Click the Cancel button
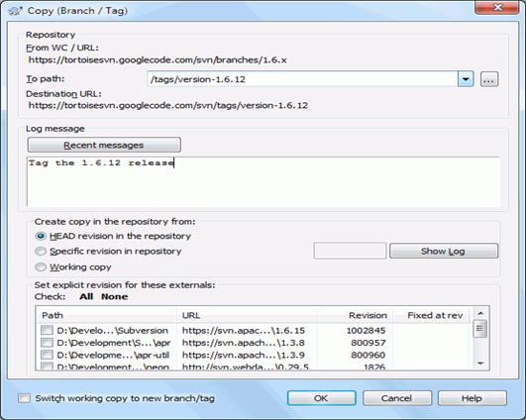 (397, 398)
